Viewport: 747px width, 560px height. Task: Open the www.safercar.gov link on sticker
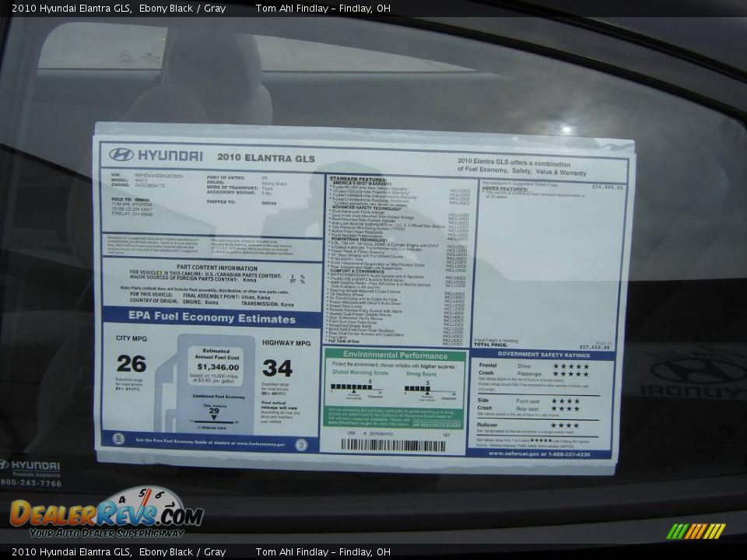pos(538,454)
